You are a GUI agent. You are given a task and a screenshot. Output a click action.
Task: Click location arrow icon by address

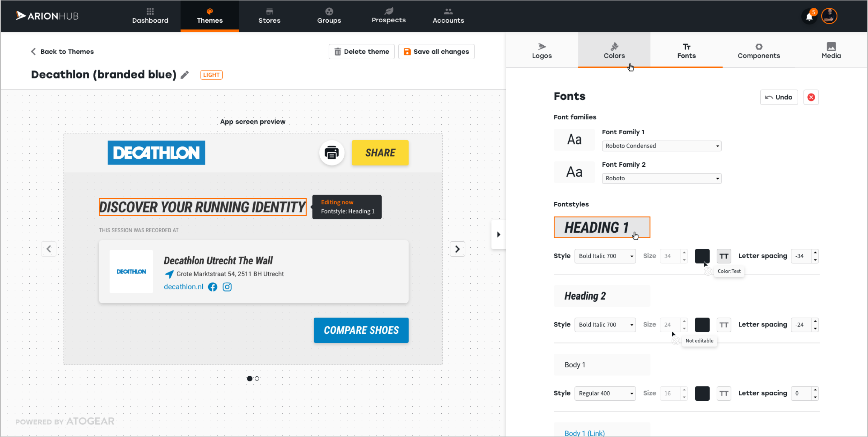tap(169, 274)
